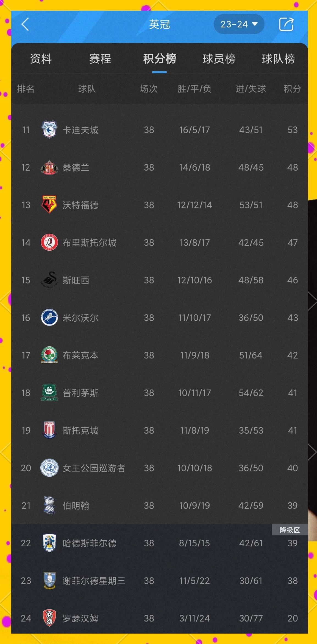Open the 23-24 season dropdown
Viewport: 317px width, 644px height.
click(239, 24)
